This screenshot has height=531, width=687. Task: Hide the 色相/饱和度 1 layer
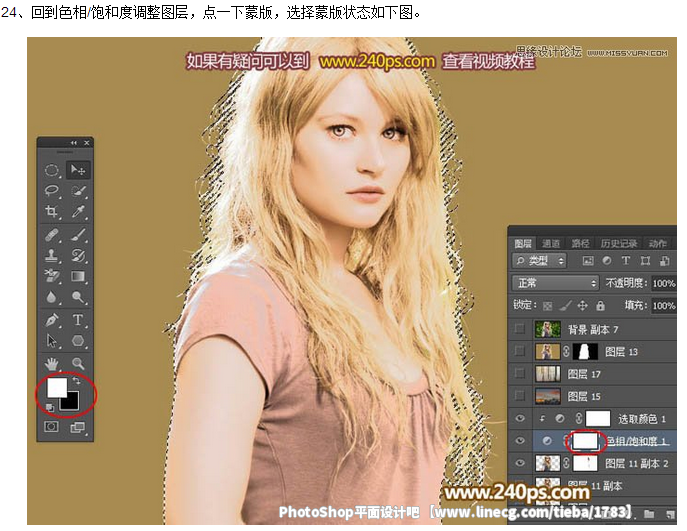[520, 440]
